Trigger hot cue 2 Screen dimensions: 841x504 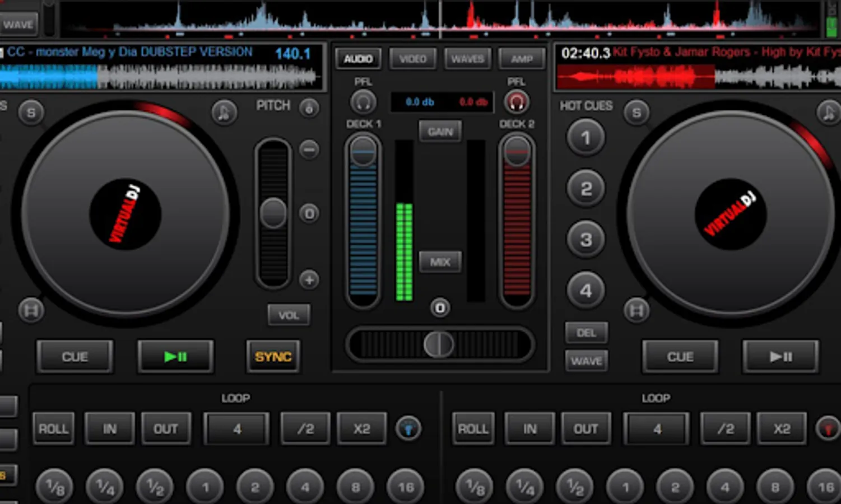click(586, 189)
